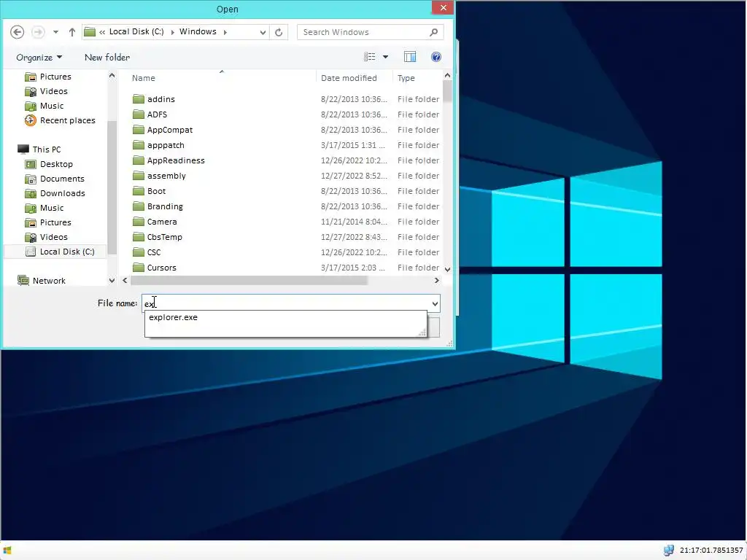Select the Cursors folder icon

[x=139, y=267]
